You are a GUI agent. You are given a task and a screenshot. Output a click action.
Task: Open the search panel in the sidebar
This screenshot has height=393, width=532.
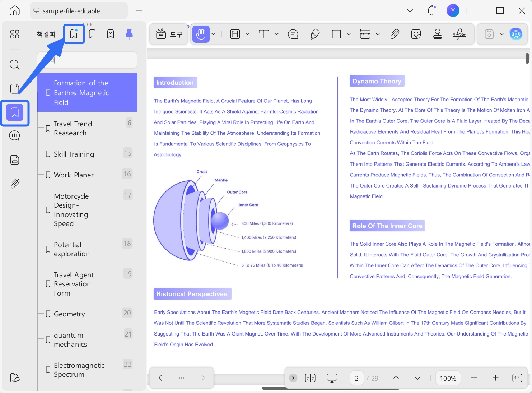click(x=14, y=65)
